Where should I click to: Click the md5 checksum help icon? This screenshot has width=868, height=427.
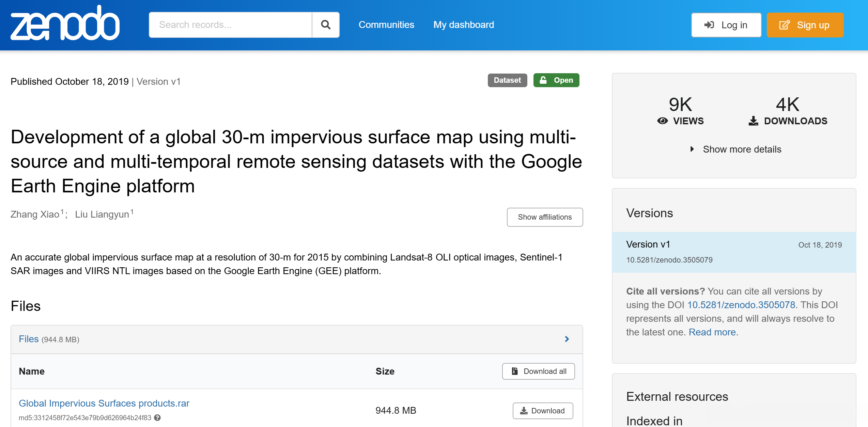pos(157,418)
